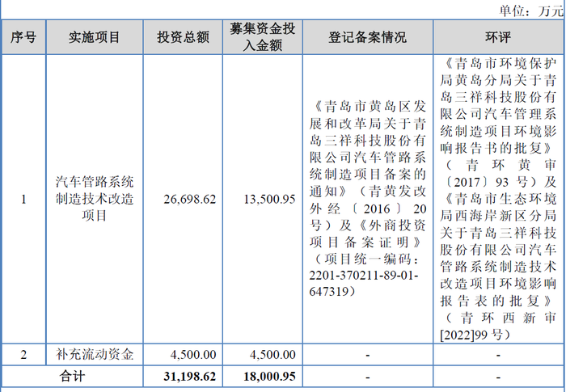Click the 合计 row label

click(72, 377)
